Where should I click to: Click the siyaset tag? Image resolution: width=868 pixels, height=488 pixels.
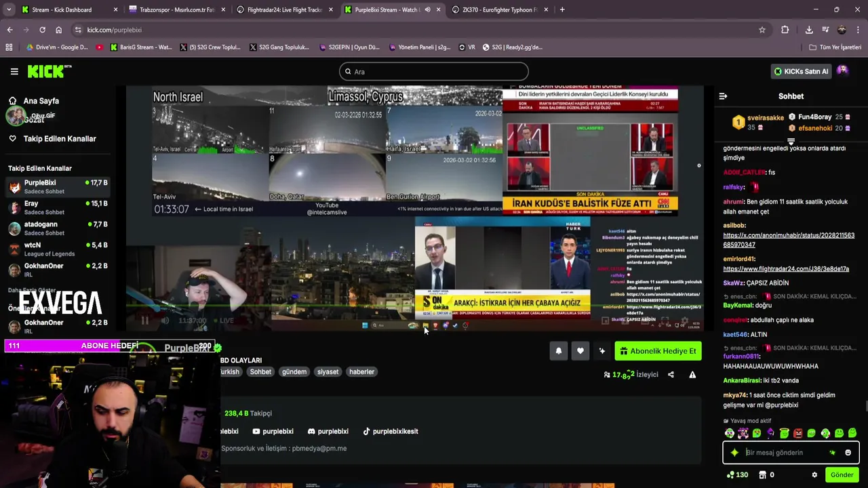point(328,371)
